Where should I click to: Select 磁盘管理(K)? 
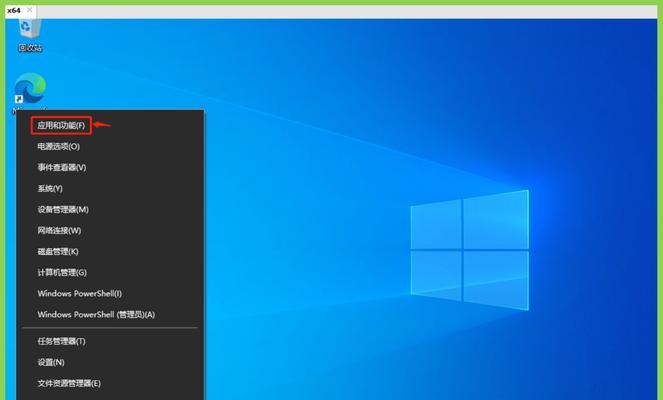tap(58, 252)
